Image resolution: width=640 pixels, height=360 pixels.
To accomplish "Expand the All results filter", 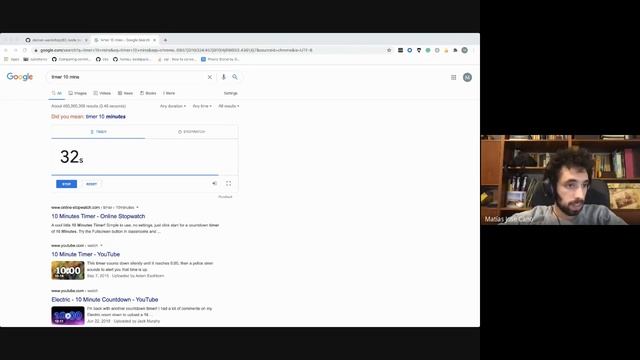I will [229, 106].
